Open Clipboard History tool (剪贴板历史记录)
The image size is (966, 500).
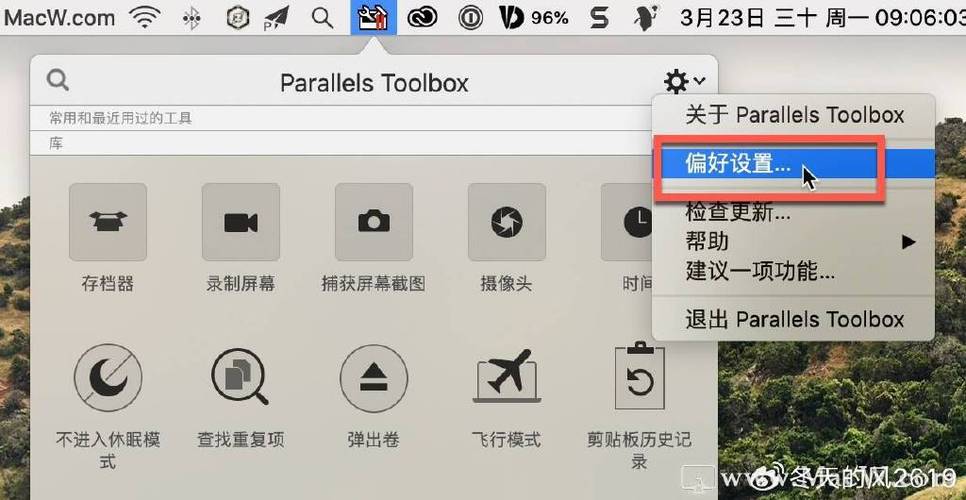click(639, 376)
